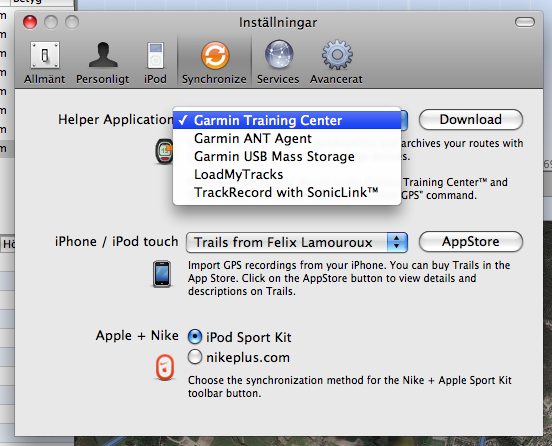
Task: Click the Nike+ sensor icon
Action: coord(165,368)
